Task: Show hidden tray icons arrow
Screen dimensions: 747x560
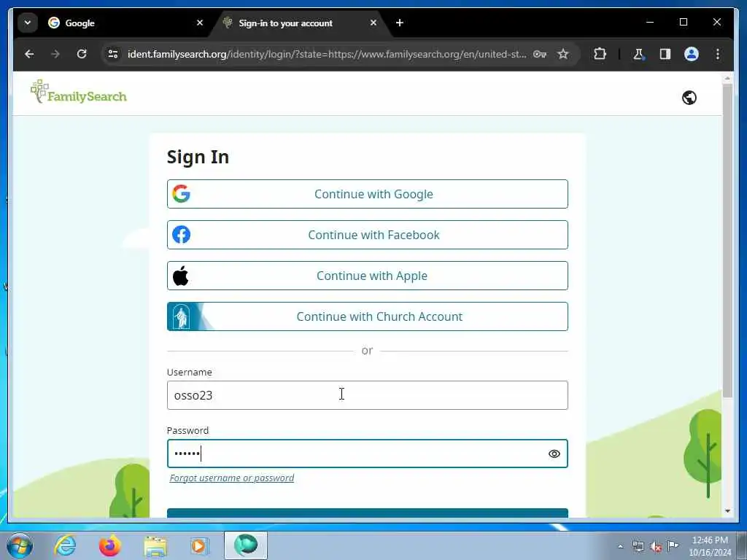Action: point(620,546)
